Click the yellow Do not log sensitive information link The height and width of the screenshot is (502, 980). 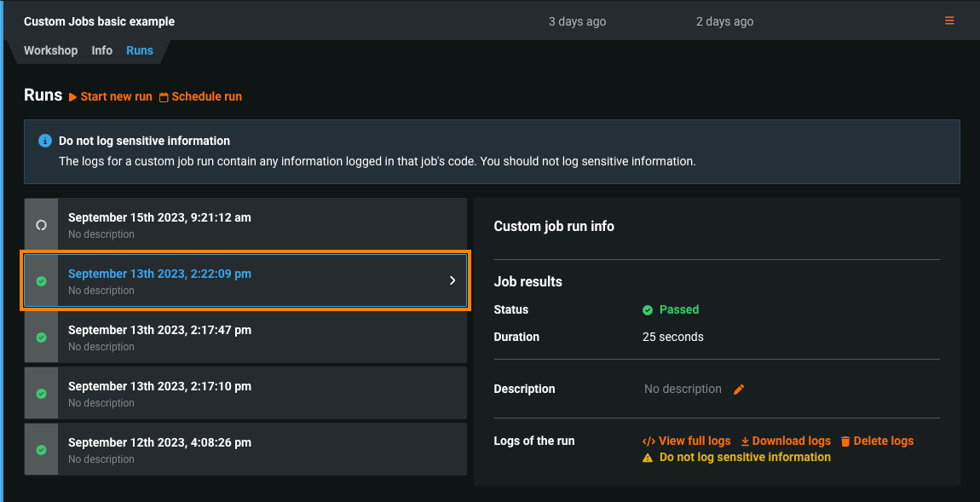(x=745, y=458)
